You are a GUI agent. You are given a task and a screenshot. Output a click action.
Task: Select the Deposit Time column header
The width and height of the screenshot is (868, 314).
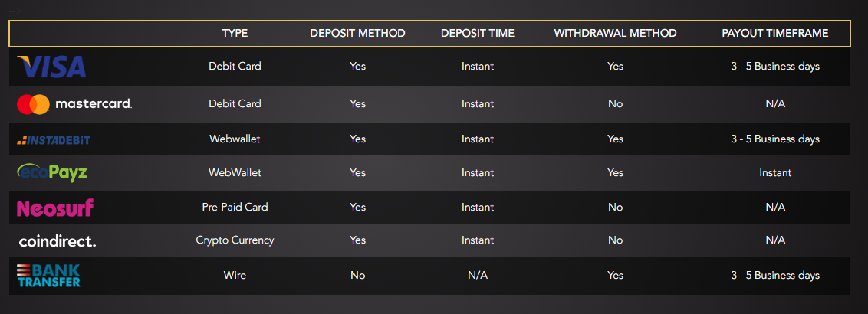pos(477,33)
